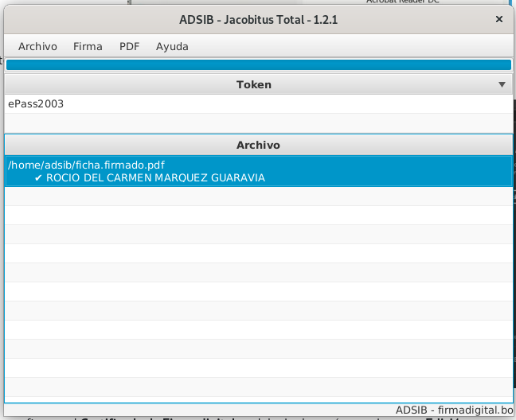Click the Token column header
Screen dimensions: 516x420
coord(253,84)
